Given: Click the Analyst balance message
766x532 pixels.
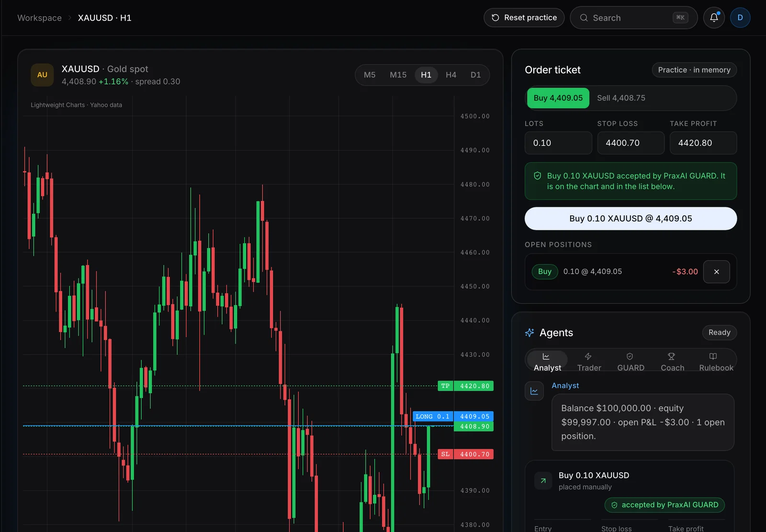Looking at the screenshot, I should [x=642, y=422].
